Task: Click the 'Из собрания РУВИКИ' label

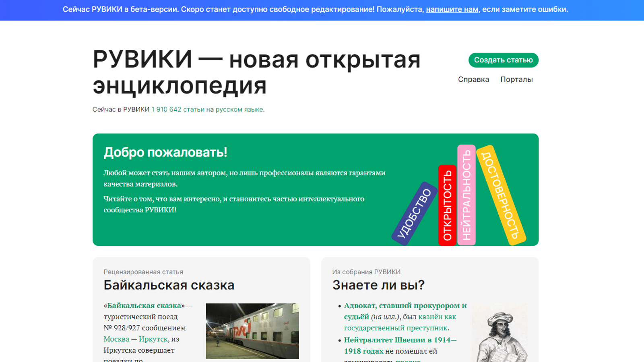Action: [366, 272]
